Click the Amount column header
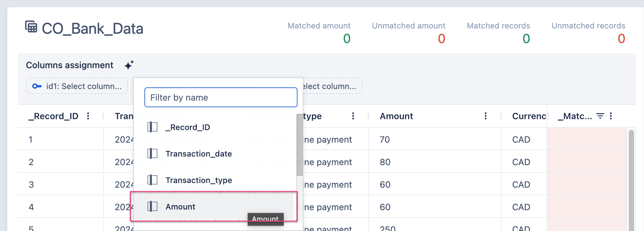The height and width of the screenshot is (231, 644). (x=396, y=116)
